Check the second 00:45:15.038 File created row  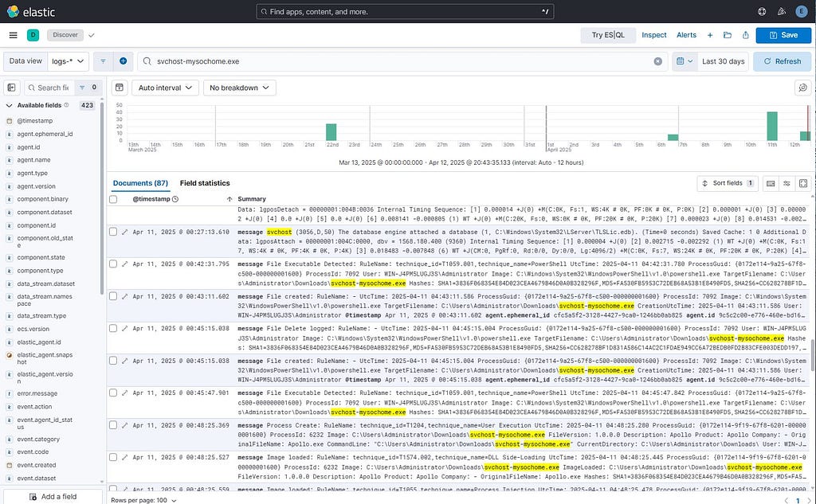tap(113, 361)
